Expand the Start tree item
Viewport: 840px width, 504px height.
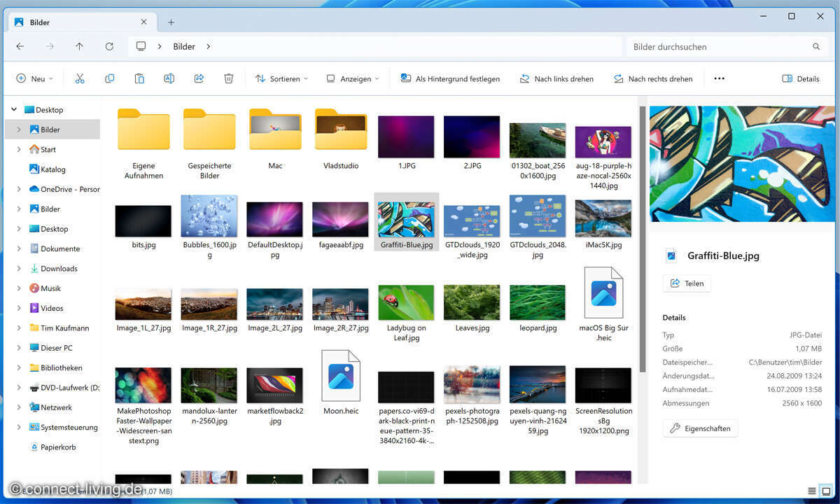point(19,149)
